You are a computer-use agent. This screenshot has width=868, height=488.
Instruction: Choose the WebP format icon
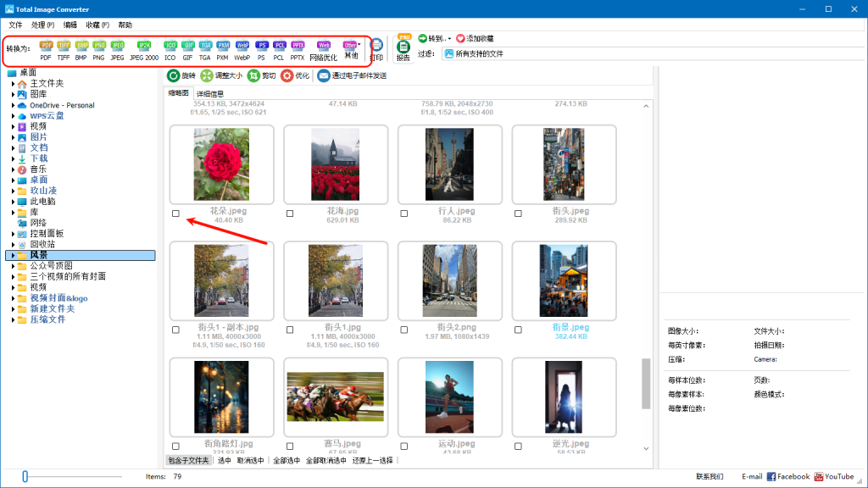pyautogui.click(x=242, y=46)
